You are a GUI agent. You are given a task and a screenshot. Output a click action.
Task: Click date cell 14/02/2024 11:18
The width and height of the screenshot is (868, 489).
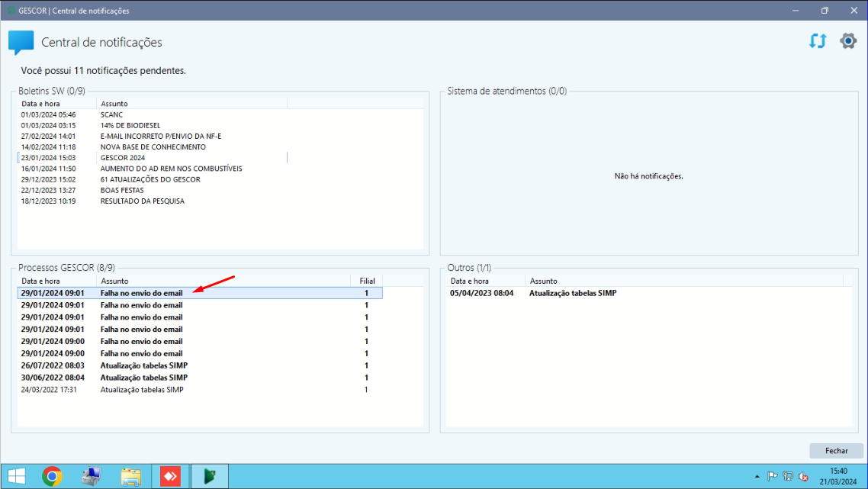(x=49, y=146)
